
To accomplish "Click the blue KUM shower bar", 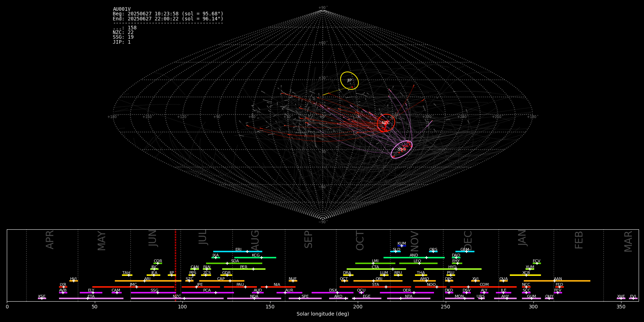I will click(402, 246).
